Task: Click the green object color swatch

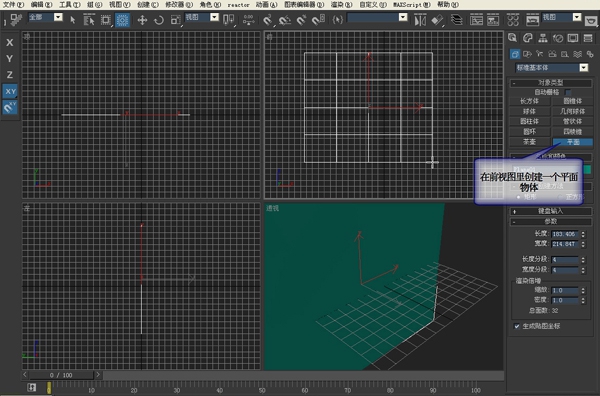Action: tap(587, 169)
